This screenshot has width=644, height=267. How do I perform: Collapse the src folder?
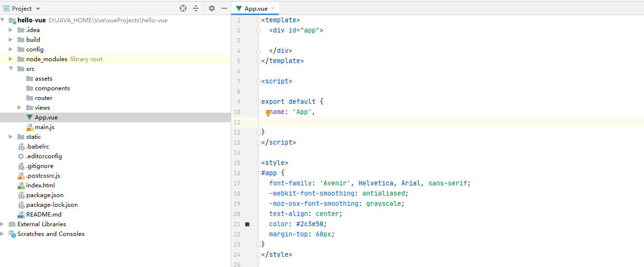pos(11,69)
